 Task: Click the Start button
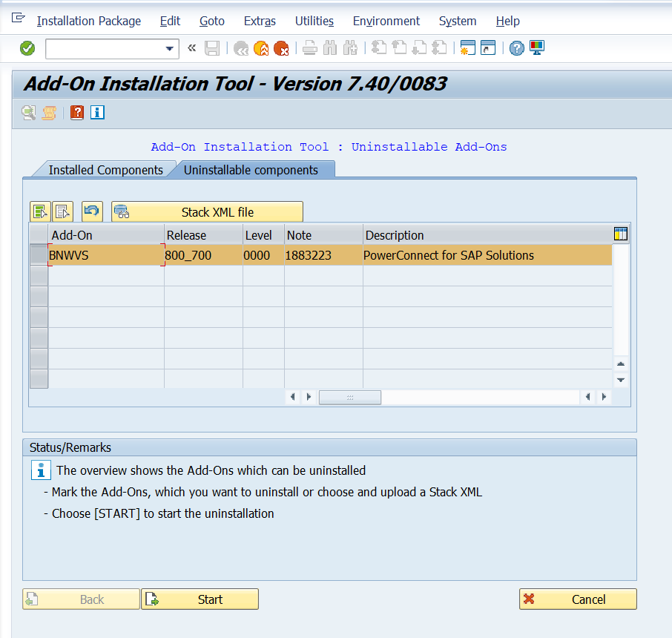(200, 599)
